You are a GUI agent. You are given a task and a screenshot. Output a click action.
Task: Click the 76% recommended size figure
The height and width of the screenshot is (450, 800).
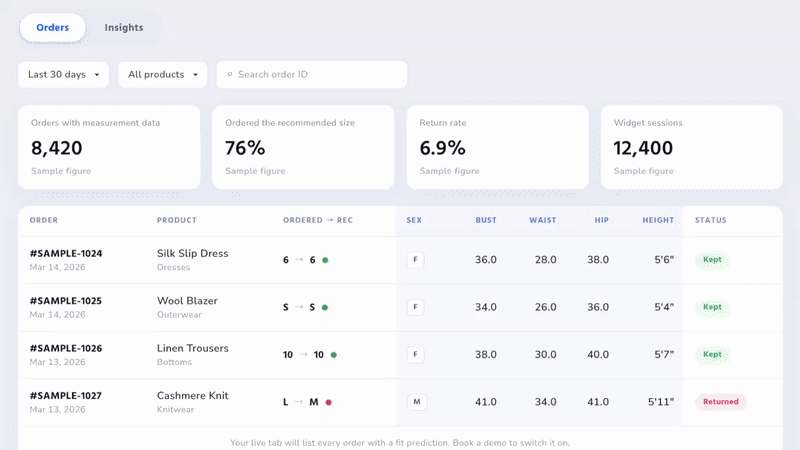[245, 148]
